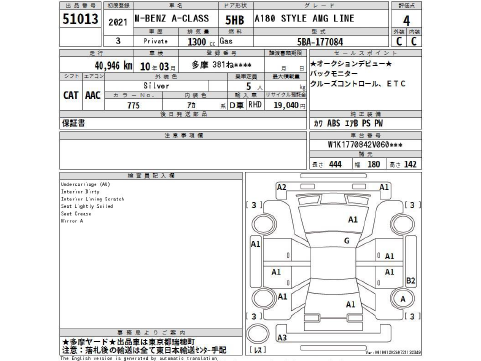Viewport: 481px width, 361px height.
Task: Select the steering position RHD
Action: pos(255,105)
